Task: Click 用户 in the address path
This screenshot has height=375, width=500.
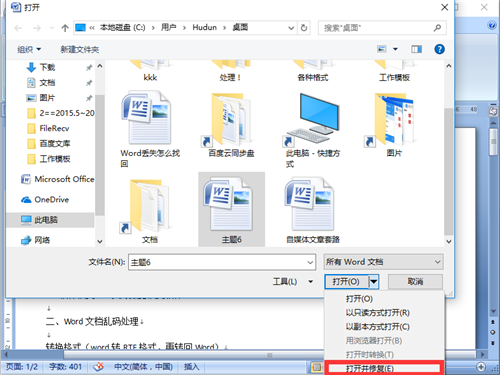Action: (168, 28)
